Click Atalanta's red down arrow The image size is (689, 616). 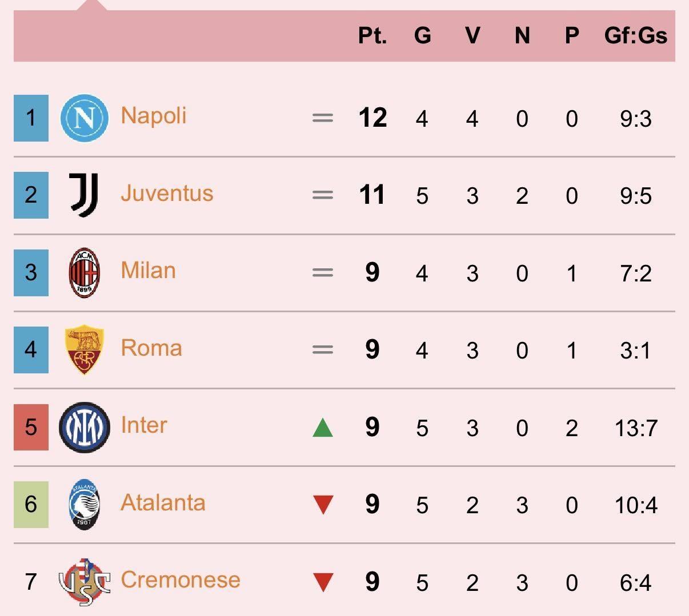(323, 505)
